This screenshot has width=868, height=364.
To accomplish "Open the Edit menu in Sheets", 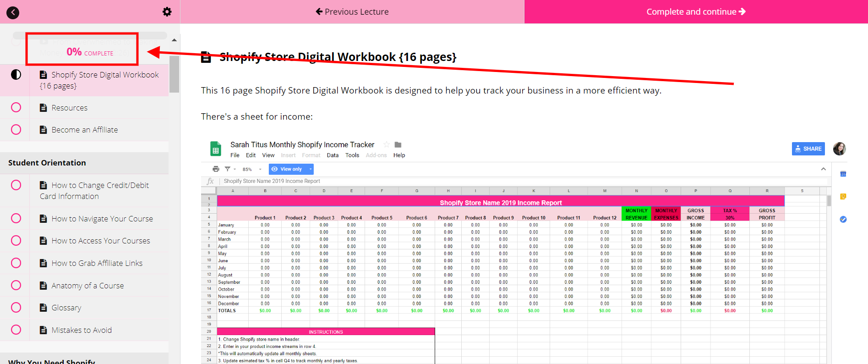I will (x=251, y=155).
